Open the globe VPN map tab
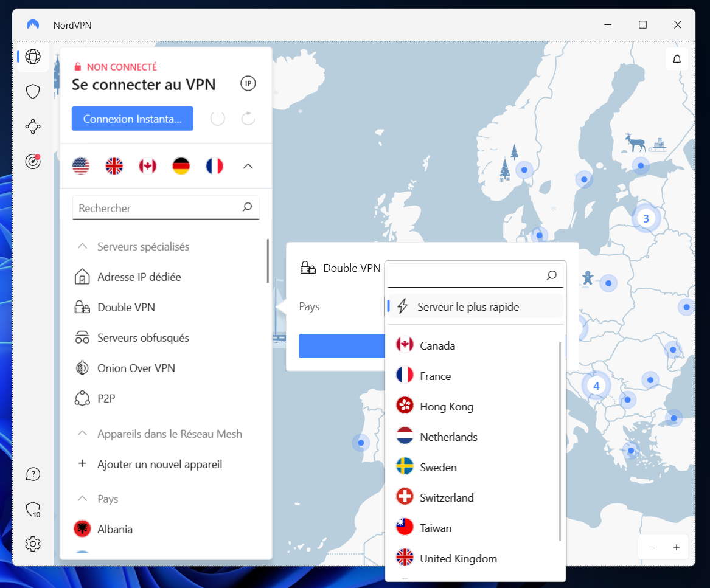The height and width of the screenshot is (588, 710). click(33, 57)
